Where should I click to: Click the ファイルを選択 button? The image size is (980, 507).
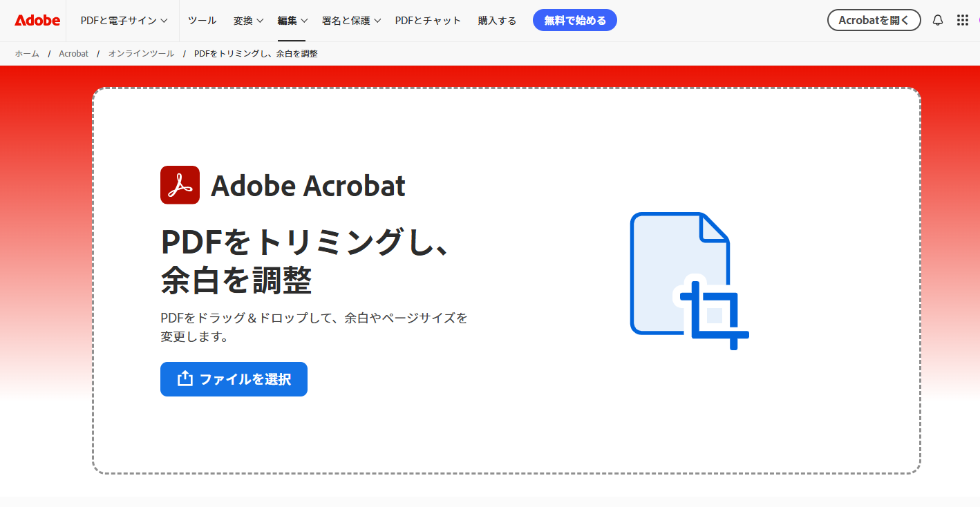[x=234, y=379]
